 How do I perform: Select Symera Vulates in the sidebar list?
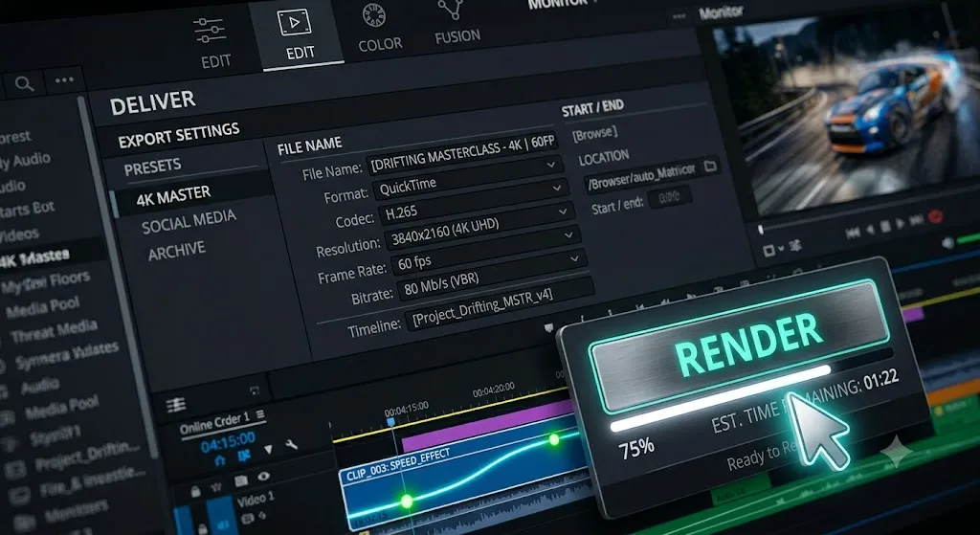(67, 355)
